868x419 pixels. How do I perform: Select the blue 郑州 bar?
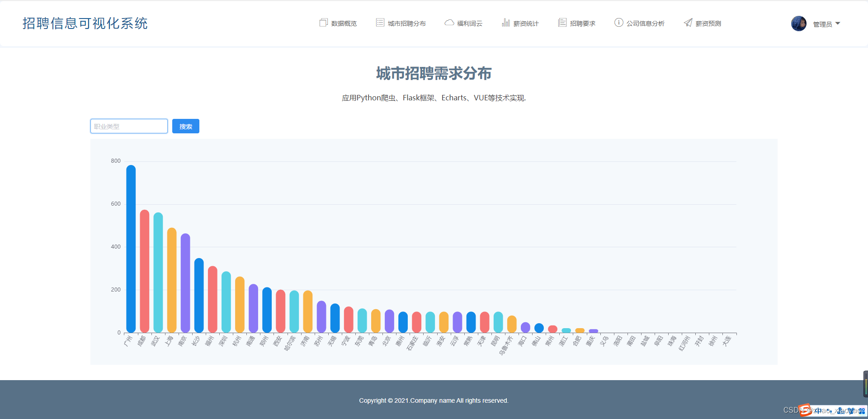pos(267,310)
